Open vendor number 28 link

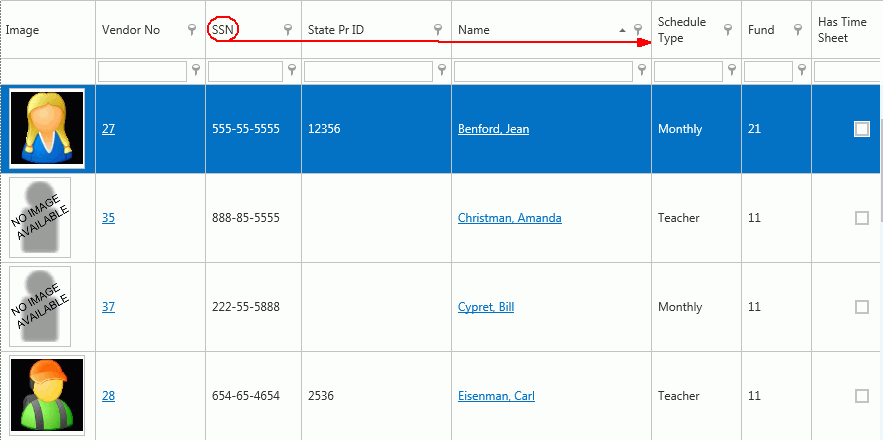[108, 396]
